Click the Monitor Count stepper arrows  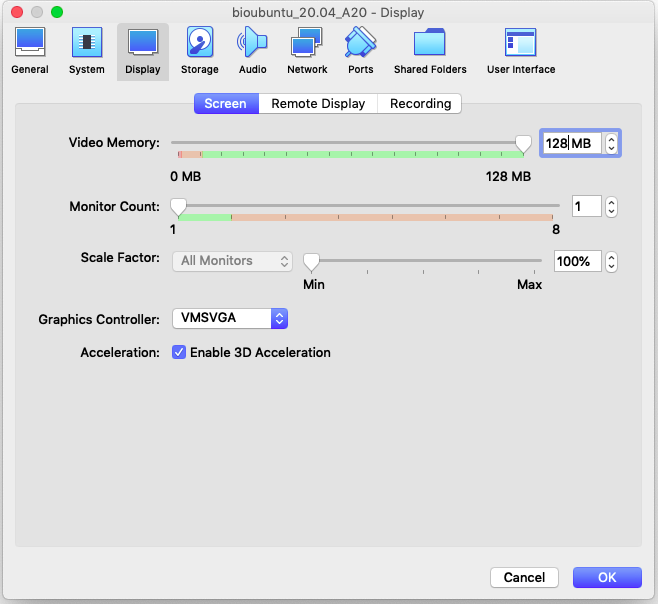612,207
